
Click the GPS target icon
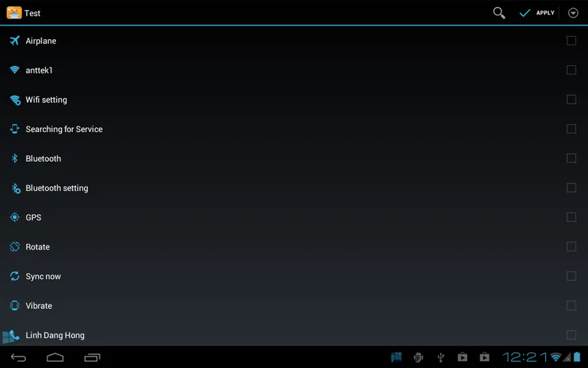click(x=15, y=217)
